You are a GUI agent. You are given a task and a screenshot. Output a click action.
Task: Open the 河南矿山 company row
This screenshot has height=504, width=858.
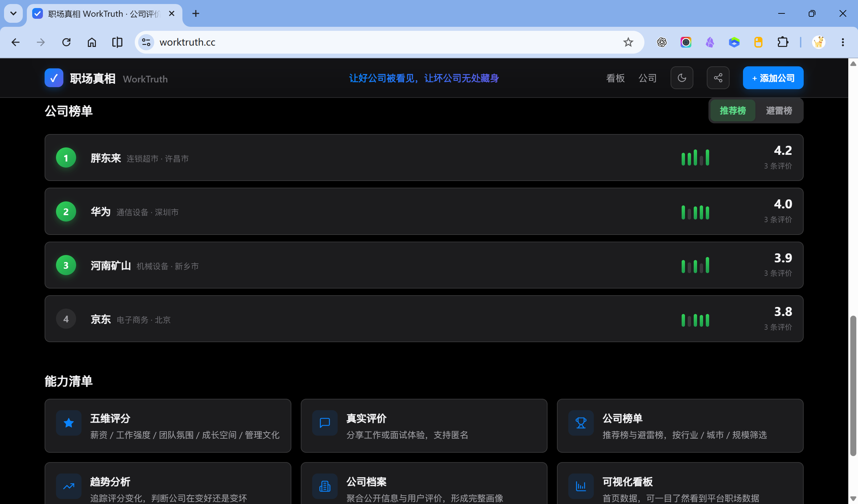click(424, 265)
